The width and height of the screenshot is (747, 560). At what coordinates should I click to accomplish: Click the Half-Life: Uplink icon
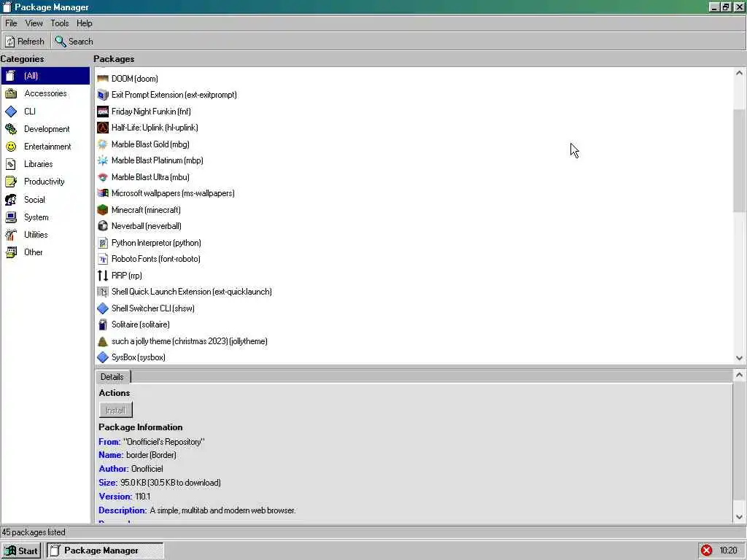(103, 128)
